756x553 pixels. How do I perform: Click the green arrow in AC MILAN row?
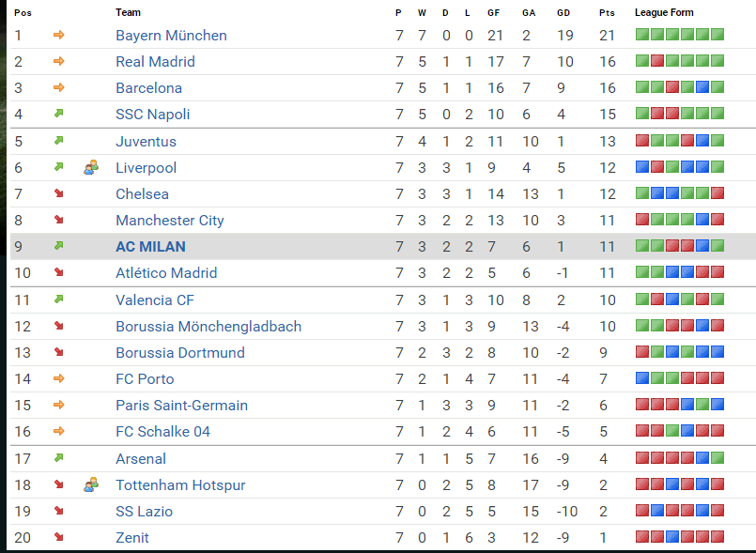58,247
